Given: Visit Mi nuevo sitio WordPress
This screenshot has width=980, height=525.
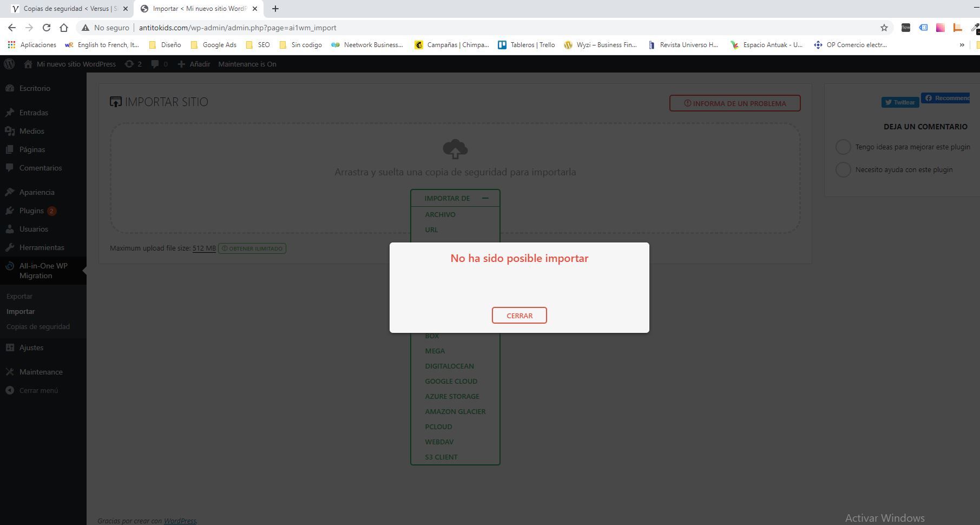Looking at the screenshot, I should pyautogui.click(x=70, y=64).
